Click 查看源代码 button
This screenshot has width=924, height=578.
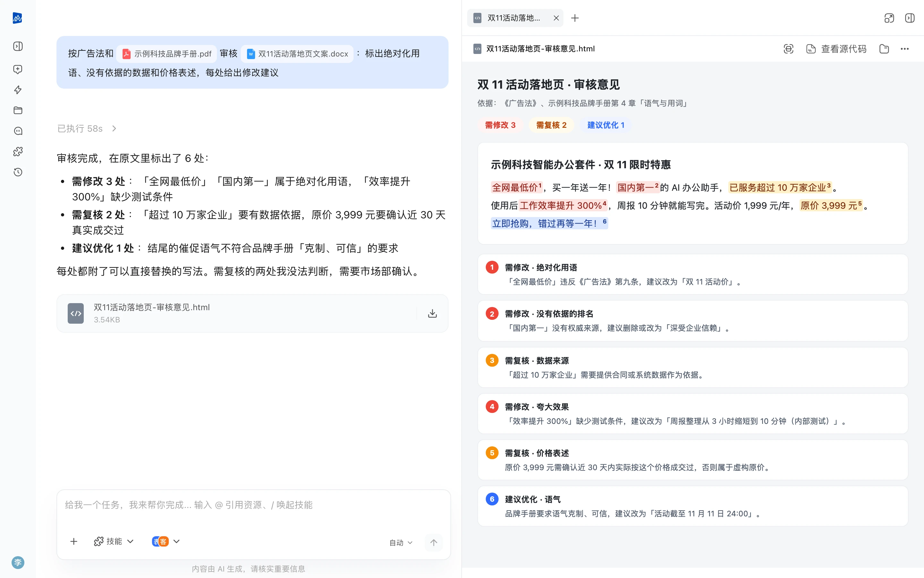pyautogui.click(x=836, y=49)
